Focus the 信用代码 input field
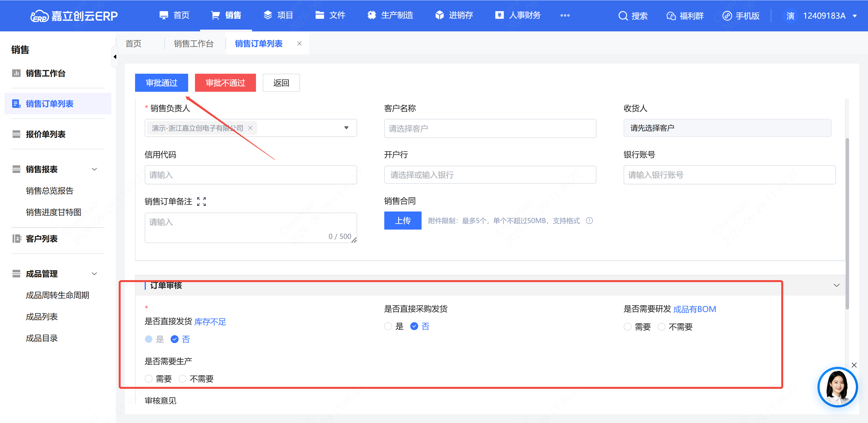Screen dimensions: 868x423 (x=250, y=175)
